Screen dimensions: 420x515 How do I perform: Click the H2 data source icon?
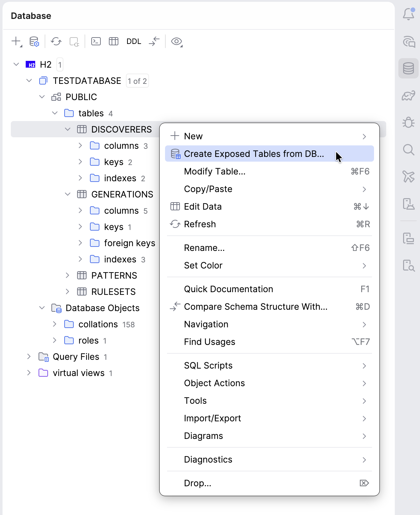30,65
